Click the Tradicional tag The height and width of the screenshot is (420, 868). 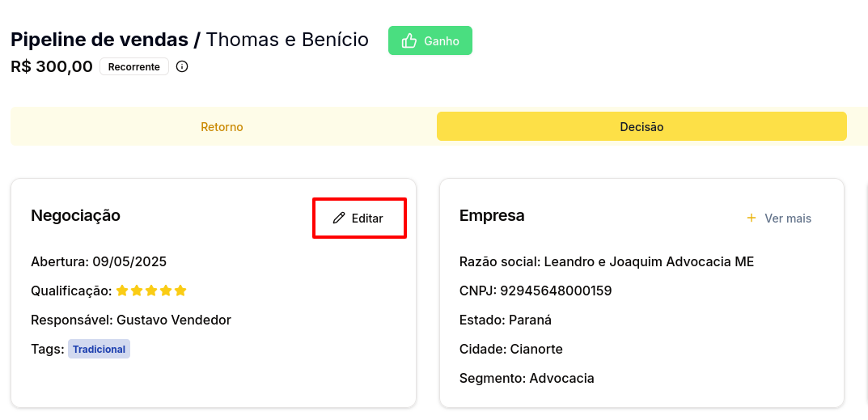(99, 349)
